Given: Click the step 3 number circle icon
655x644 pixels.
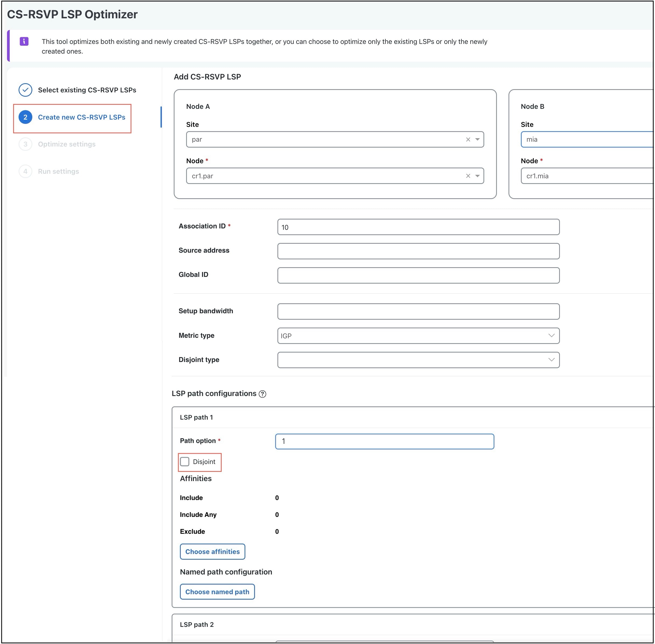Looking at the screenshot, I should coord(25,144).
